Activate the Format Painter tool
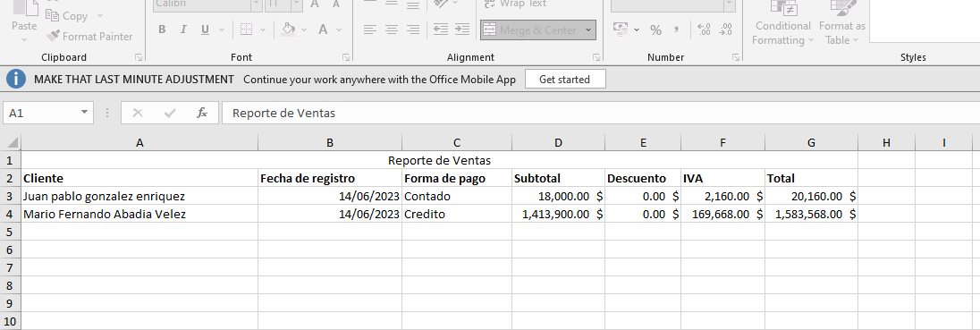Viewport: 980px width, 330px height. [89, 37]
